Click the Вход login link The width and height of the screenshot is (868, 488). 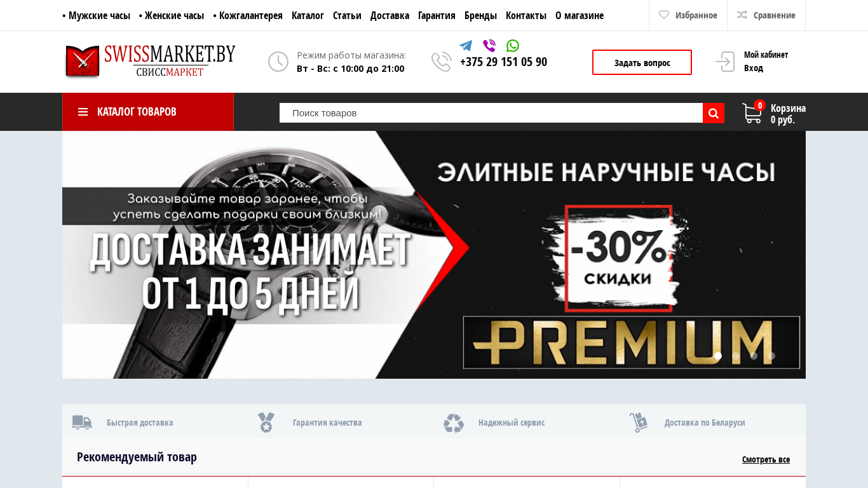pos(754,68)
